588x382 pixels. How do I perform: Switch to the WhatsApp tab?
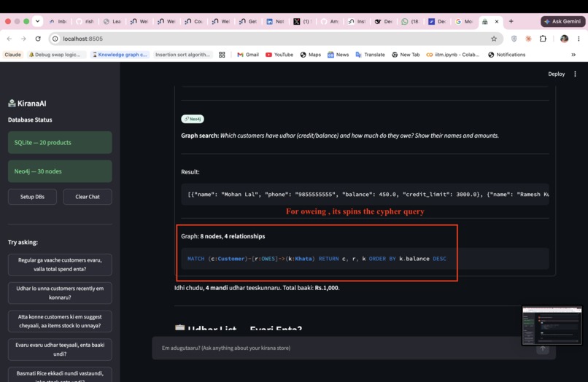click(x=409, y=22)
